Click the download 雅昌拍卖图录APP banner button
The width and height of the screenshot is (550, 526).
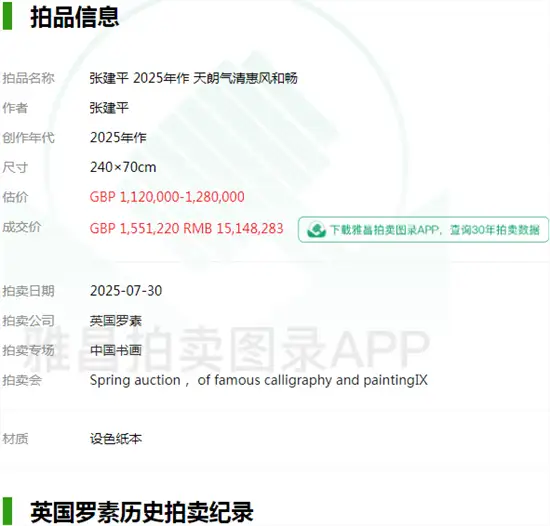point(423,230)
